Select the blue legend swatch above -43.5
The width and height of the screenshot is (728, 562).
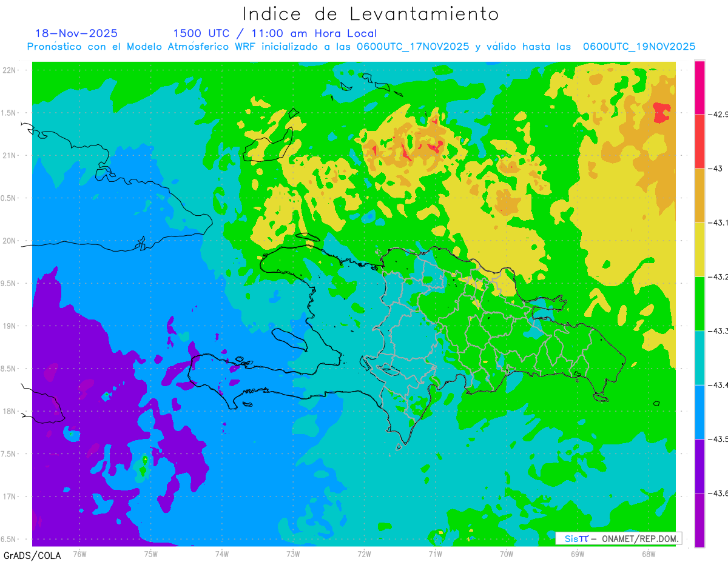pyautogui.click(x=699, y=412)
